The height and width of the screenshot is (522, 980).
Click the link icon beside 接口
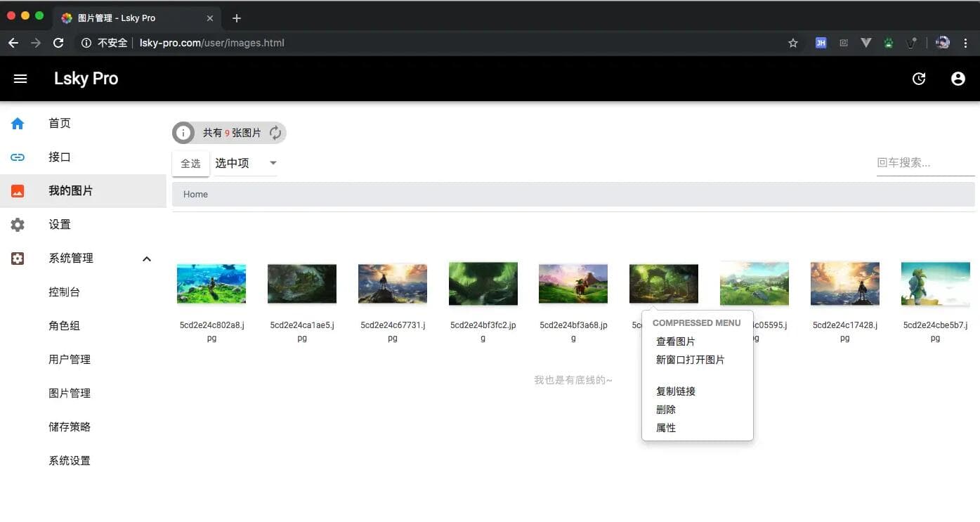point(18,157)
